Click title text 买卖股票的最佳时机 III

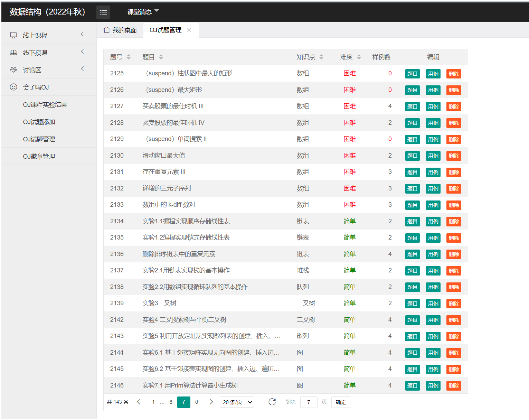point(173,106)
